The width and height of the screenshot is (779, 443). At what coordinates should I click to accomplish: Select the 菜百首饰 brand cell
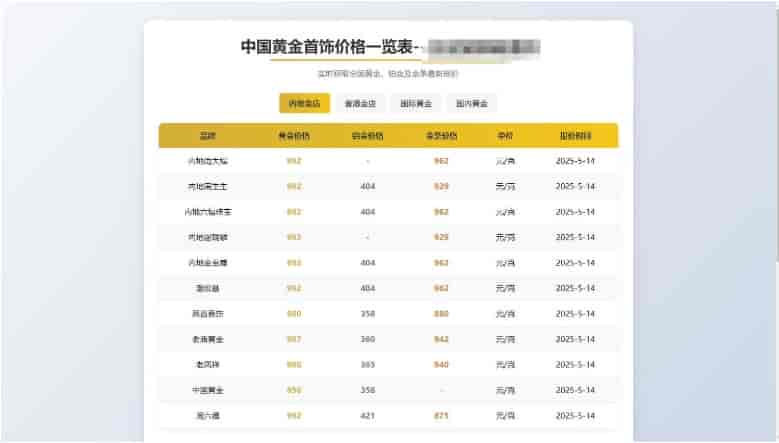point(208,313)
